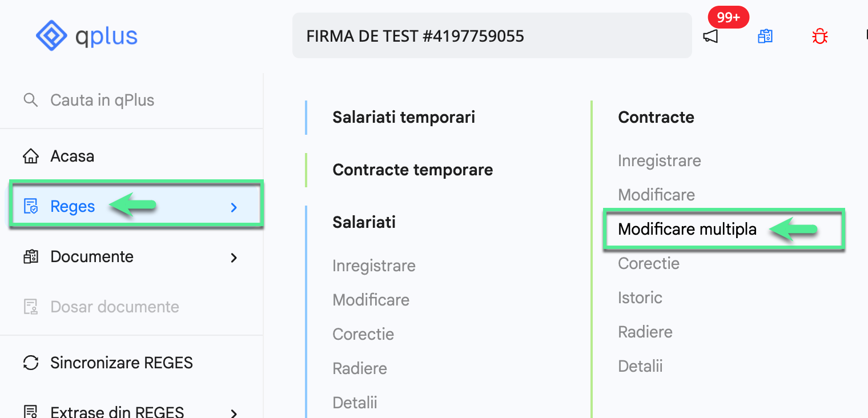Select the search magnifier in the sidebar
This screenshot has height=418, width=868.
(x=31, y=99)
